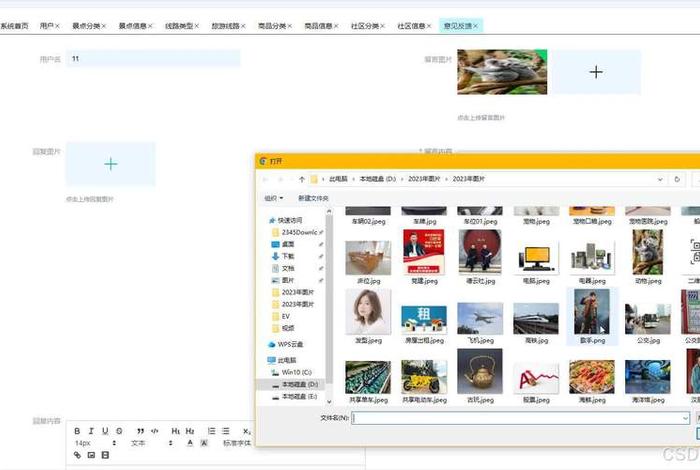Open the text color picker
700x470 pixels.
pyautogui.click(x=190, y=443)
